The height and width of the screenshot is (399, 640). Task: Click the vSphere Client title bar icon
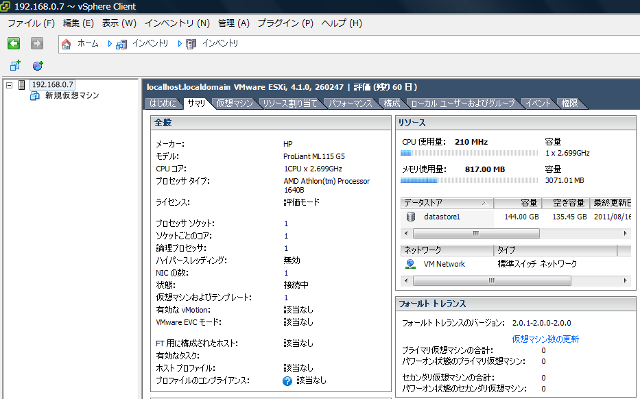click(5, 6)
